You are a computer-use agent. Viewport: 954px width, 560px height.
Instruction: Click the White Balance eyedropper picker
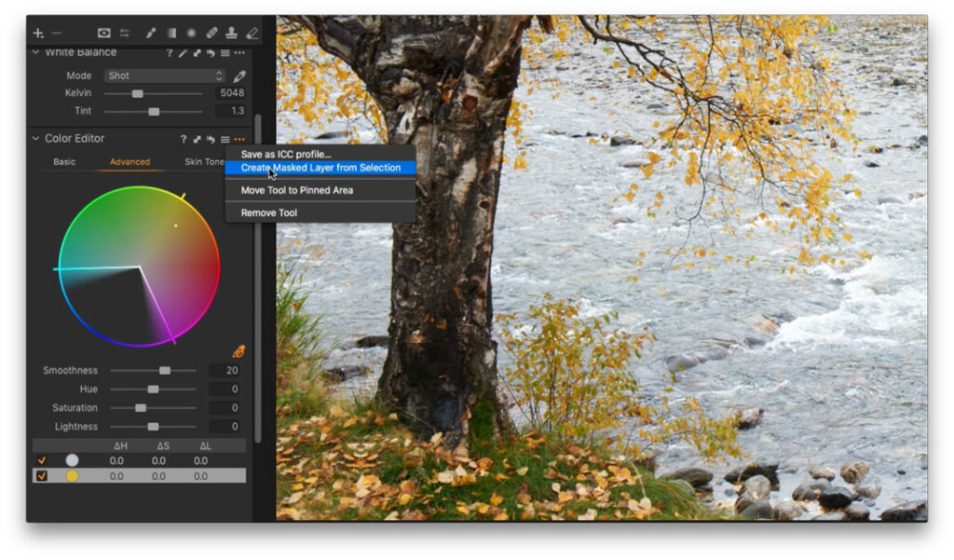[238, 75]
